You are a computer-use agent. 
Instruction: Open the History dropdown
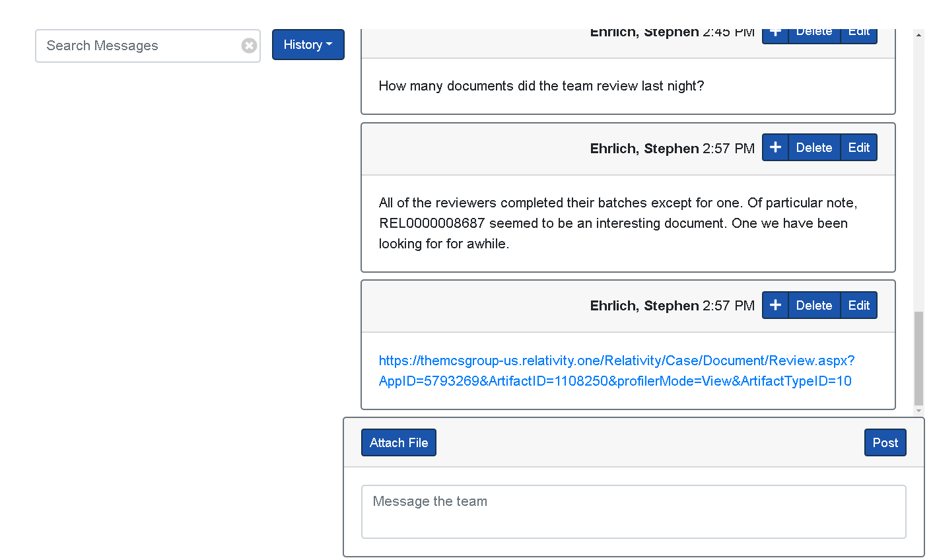pos(308,45)
